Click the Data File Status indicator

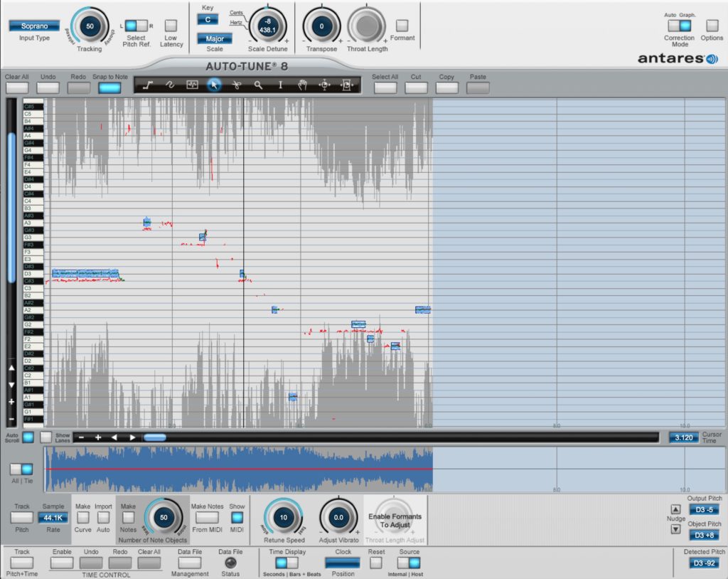(230, 563)
